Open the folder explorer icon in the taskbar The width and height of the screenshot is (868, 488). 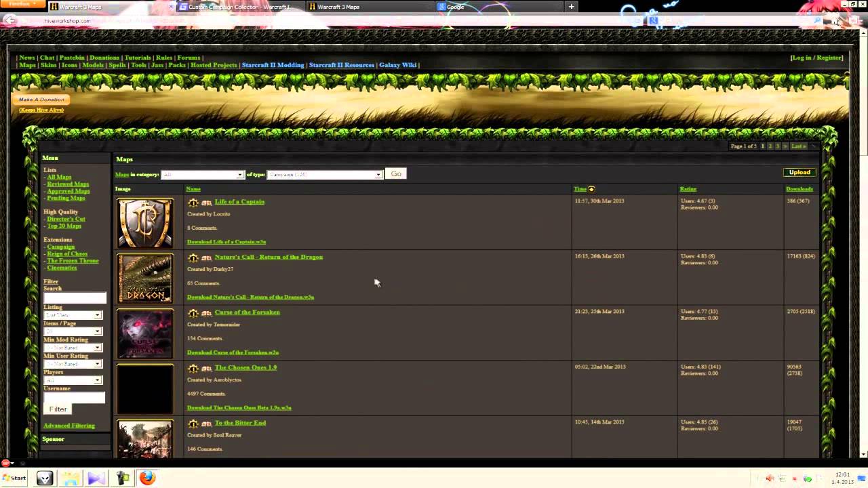pos(71,478)
